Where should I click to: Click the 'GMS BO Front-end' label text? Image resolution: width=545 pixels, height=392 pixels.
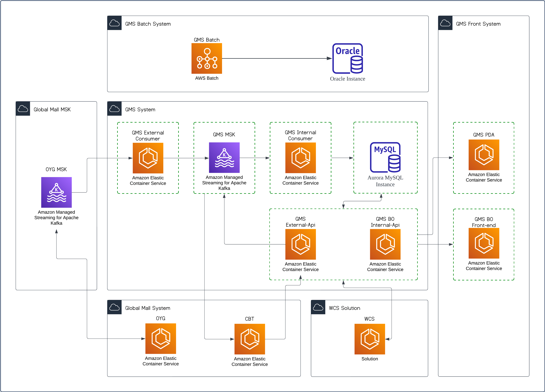coord(484,222)
